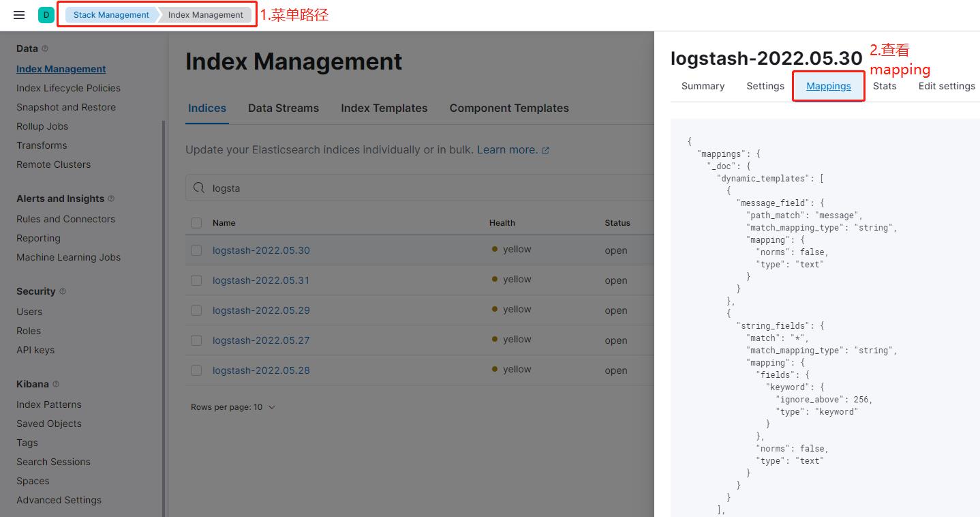
Task: Click yellow health text in logstash-2022.05.31 row
Action: [x=517, y=280]
